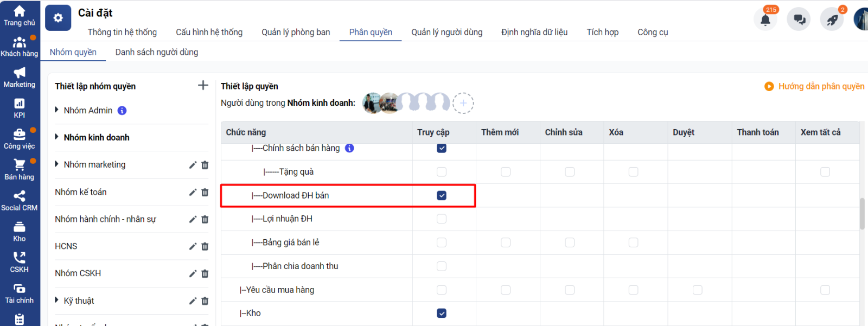Expand the Nhóm marketing group arrow

[57, 164]
